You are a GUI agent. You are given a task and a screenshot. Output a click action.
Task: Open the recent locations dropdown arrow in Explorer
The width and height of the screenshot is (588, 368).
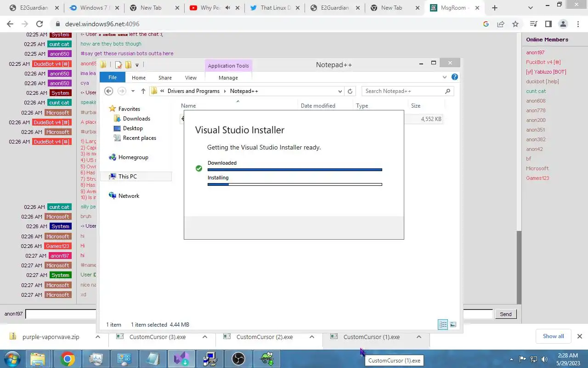point(133,91)
